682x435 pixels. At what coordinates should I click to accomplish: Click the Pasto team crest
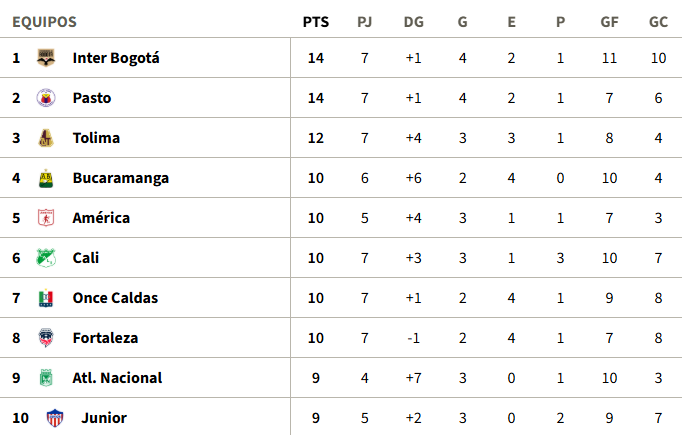(45, 98)
